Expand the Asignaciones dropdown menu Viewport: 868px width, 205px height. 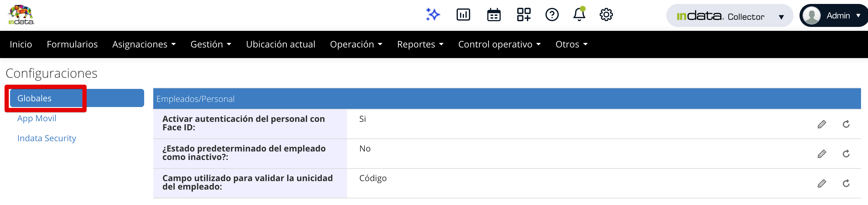coord(144,44)
